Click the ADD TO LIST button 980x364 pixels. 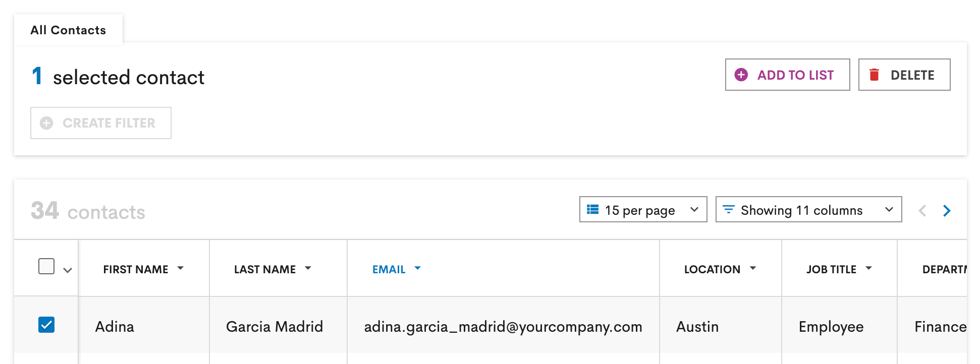[x=786, y=75]
